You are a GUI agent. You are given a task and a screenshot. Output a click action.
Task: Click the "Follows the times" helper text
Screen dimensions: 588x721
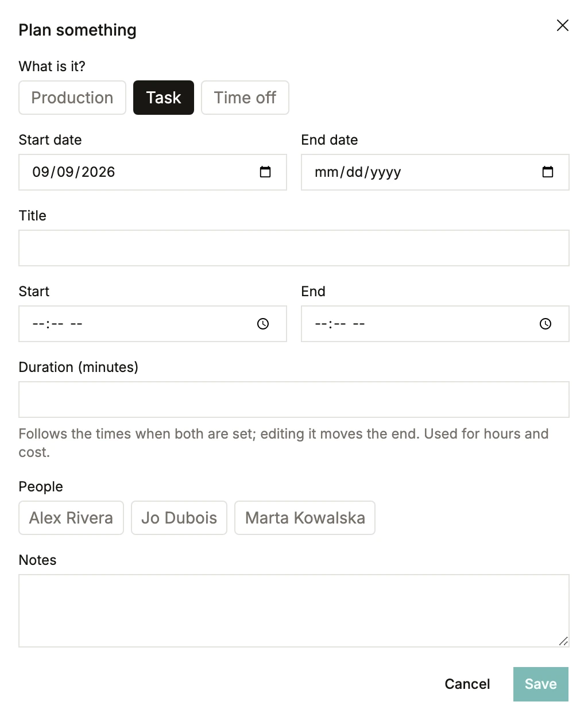pyautogui.click(x=284, y=443)
